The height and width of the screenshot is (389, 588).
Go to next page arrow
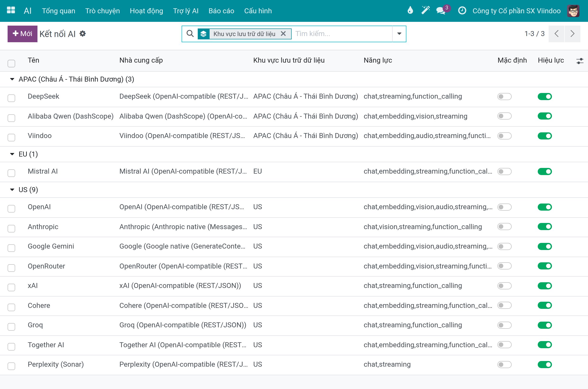click(573, 34)
